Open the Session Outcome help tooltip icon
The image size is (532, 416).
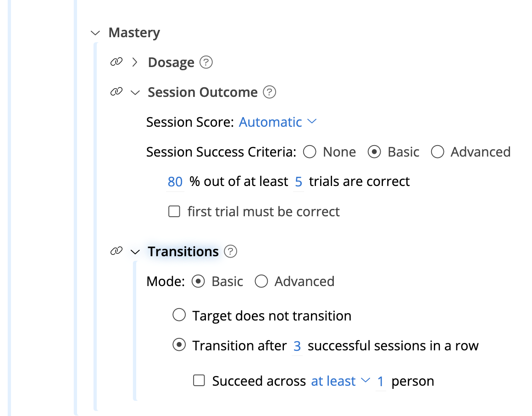coord(270,92)
